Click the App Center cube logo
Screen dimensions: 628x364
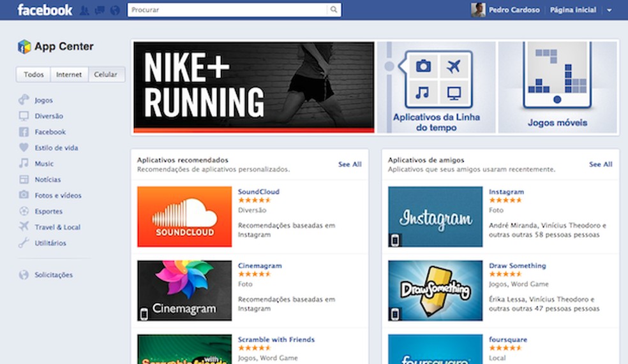[24, 47]
